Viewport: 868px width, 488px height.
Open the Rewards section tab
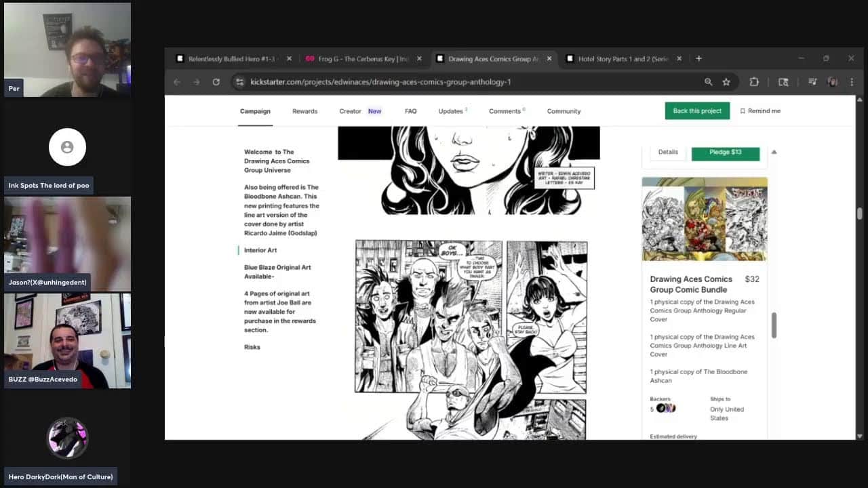(x=304, y=111)
